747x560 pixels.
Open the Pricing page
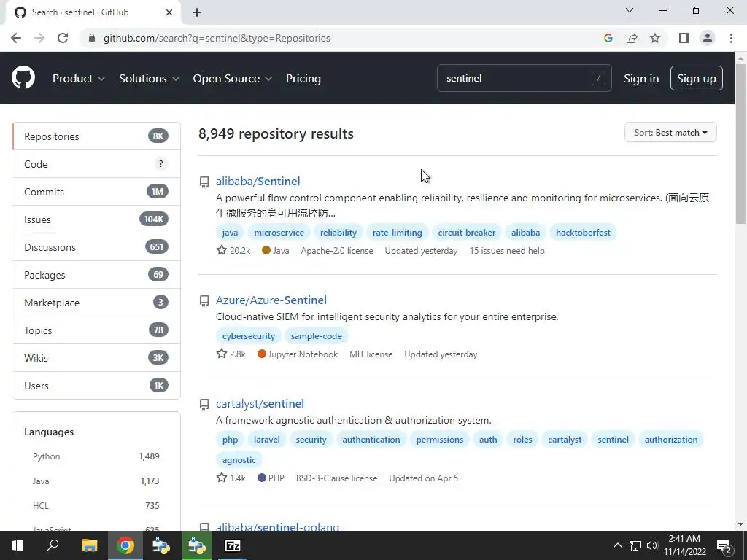(303, 79)
